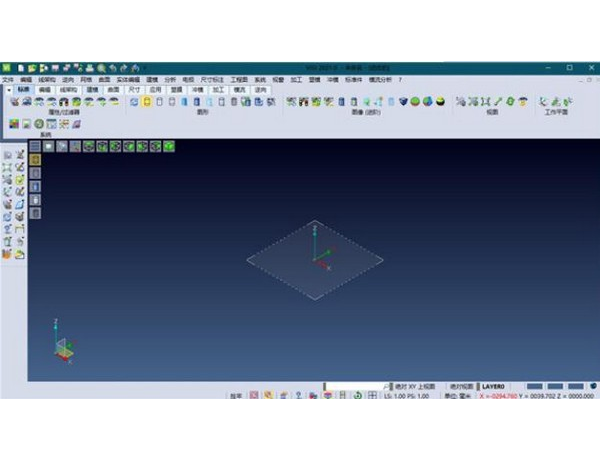The height and width of the screenshot is (455, 601).
Task: Click the blue circular refresh icon in 图形 group
Action: pyautogui.click(x=134, y=102)
